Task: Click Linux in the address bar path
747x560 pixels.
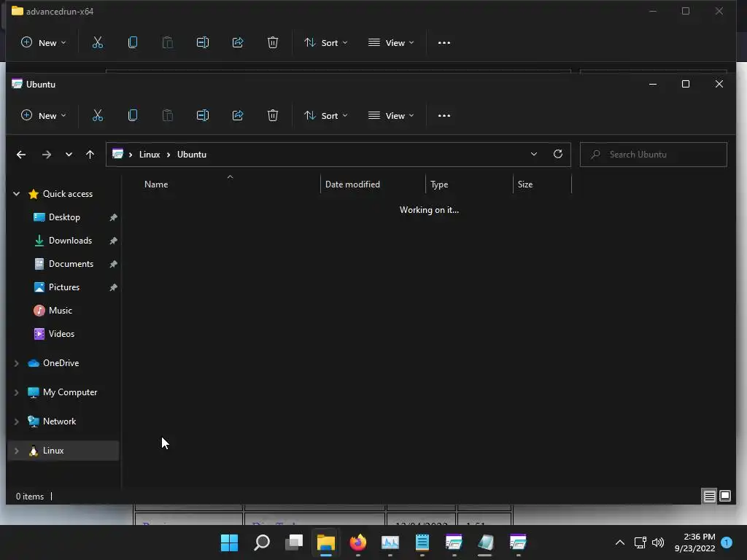Action: [x=150, y=155]
